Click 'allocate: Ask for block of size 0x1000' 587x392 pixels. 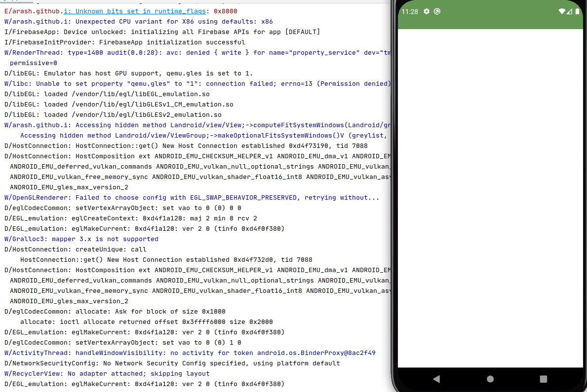[x=115, y=312]
